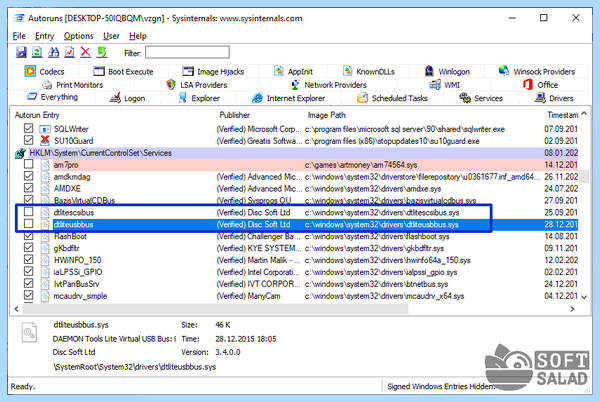The image size is (600, 402).
Task: Click the Office logo icon
Action: [x=528, y=85]
